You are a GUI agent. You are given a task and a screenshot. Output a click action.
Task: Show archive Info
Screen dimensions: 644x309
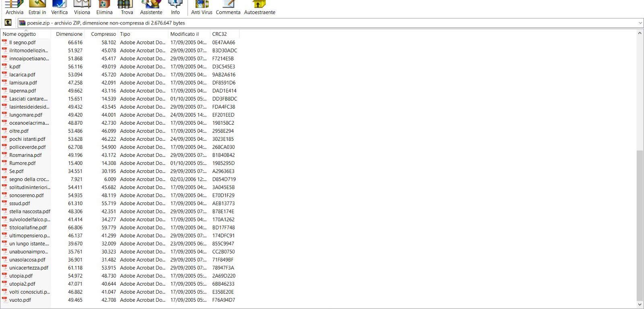coord(175,7)
